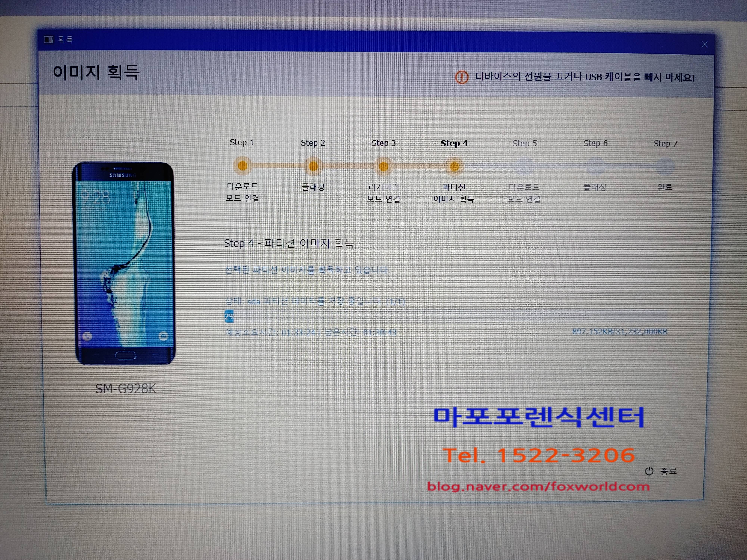Click the Samsung phone device image
This screenshot has width=747, height=560.
(124, 263)
